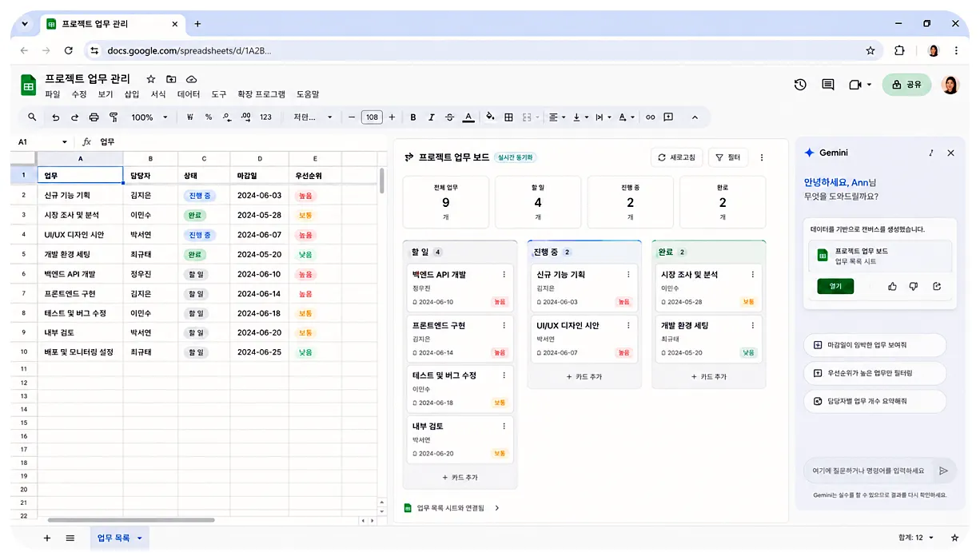Click the cloud save status icon
Image resolution: width=980 pixels, height=560 pixels.
(192, 79)
